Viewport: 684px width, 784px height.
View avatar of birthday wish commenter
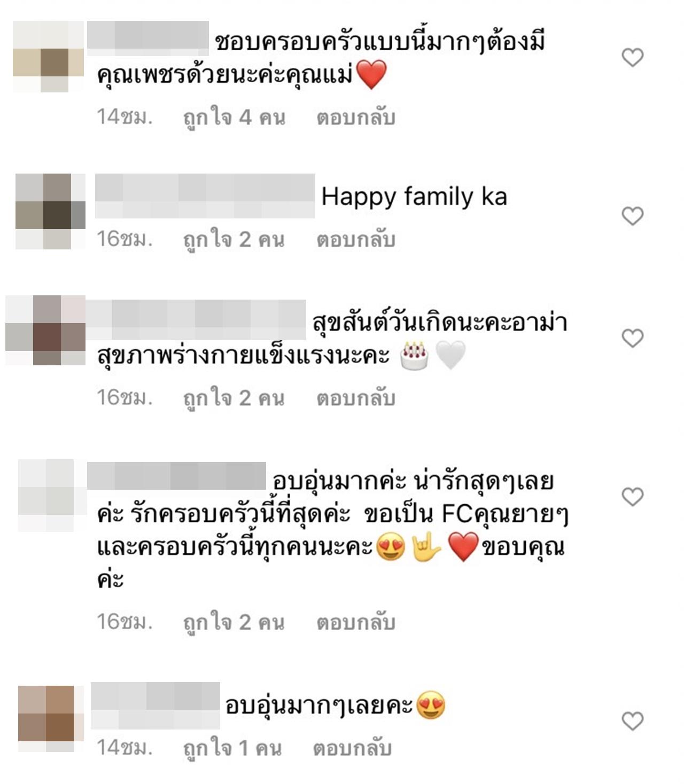point(45,330)
